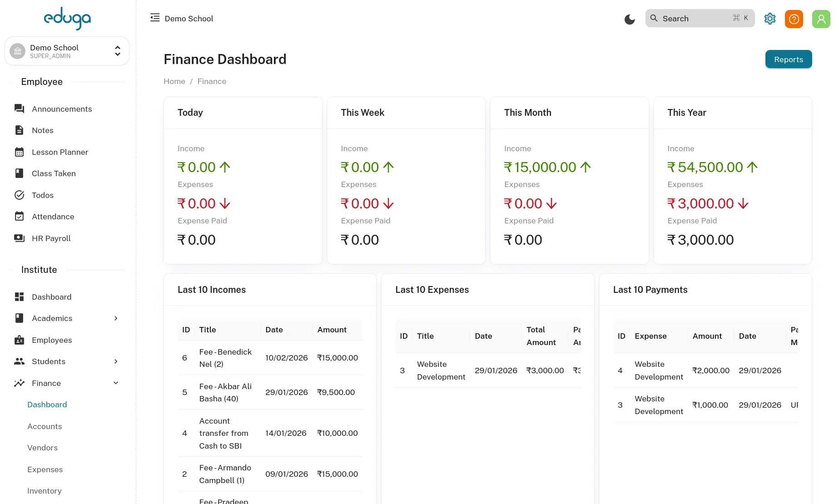839x504 pixels.
Task: Click the Lesson Planner calendar icon
Action: tap(19, 152)
